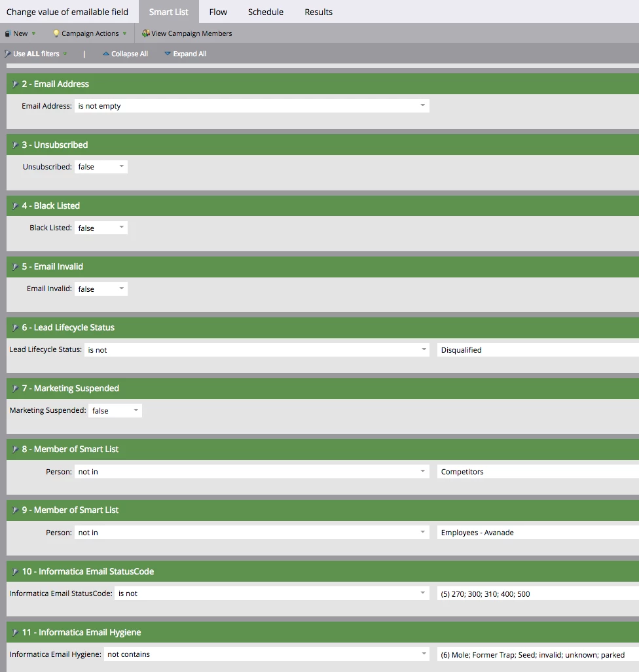This screenshot has width=639, height=672.
Task: Click the 10 - Informatica Email StatusCode header text
Action: click(x=88, y=571)
